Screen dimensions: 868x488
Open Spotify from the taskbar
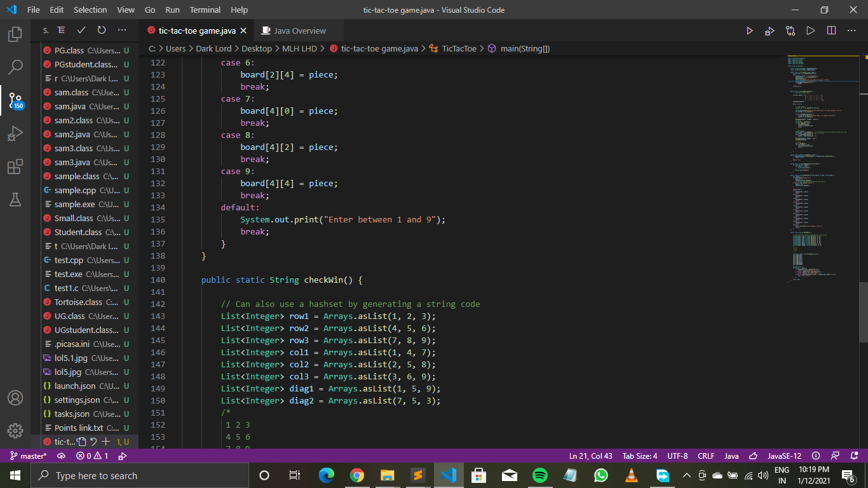(x=539, y=475)
